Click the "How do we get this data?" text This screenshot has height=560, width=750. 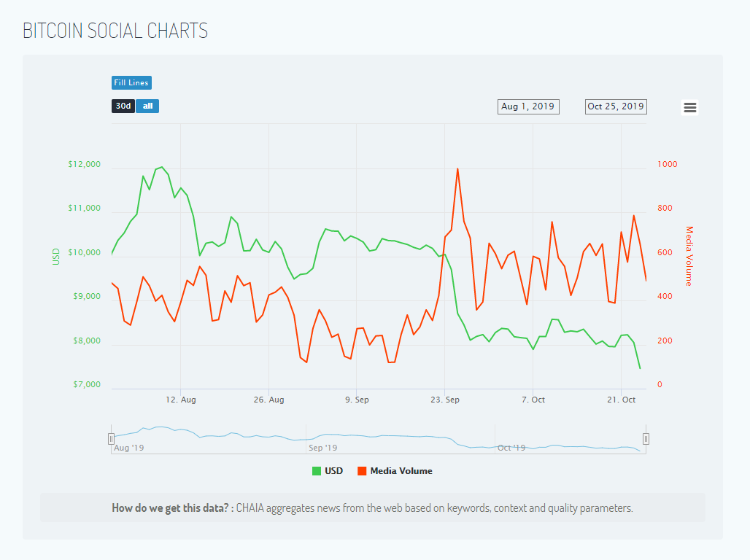pyautogui.click(x=172, y=507)
